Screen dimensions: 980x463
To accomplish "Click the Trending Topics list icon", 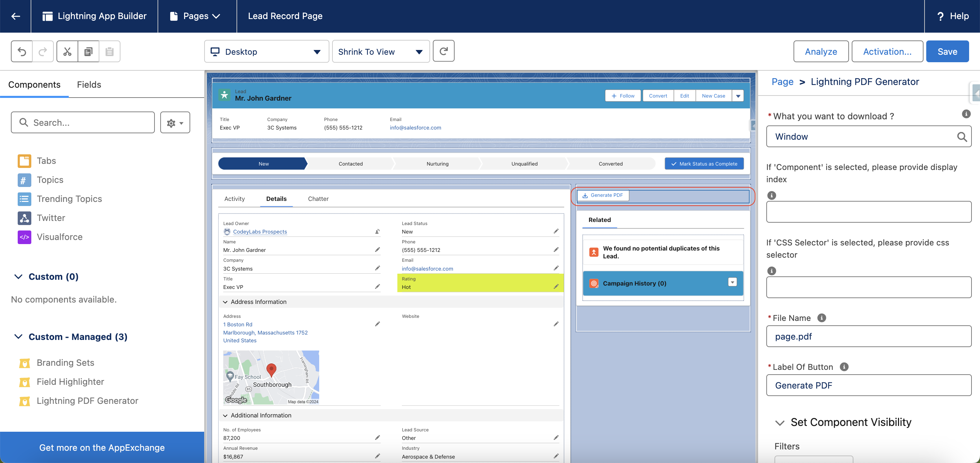I will [x=24, y=199].
